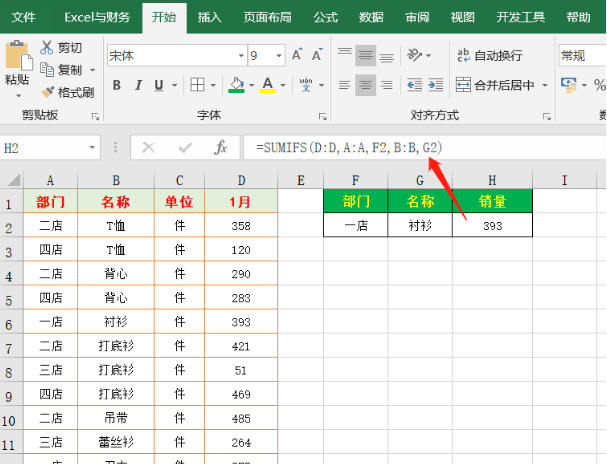Switch to Excel与财务 tab
Image resolution: width=607 pixels, height=464 pixels.
pyautogui.click(x=97, y=17)
